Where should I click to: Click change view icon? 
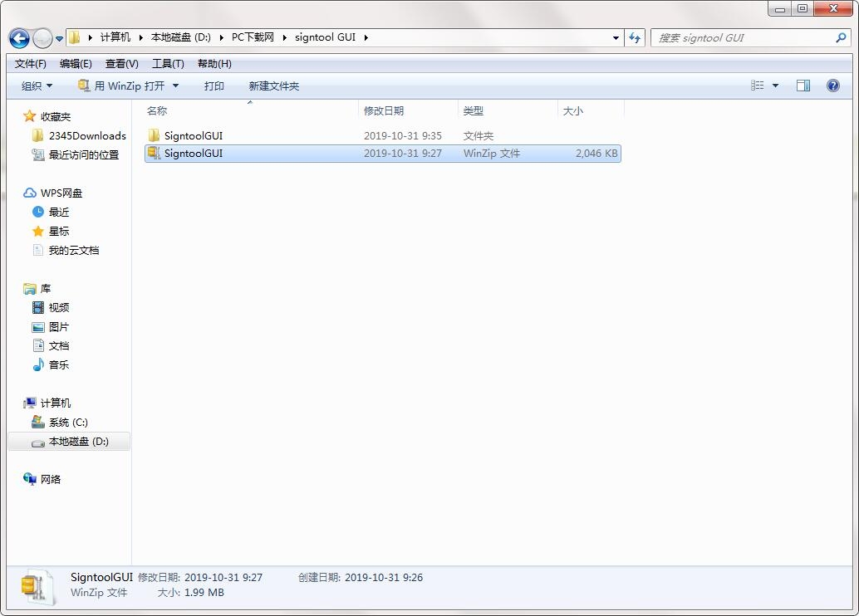[x=757, y=86]
